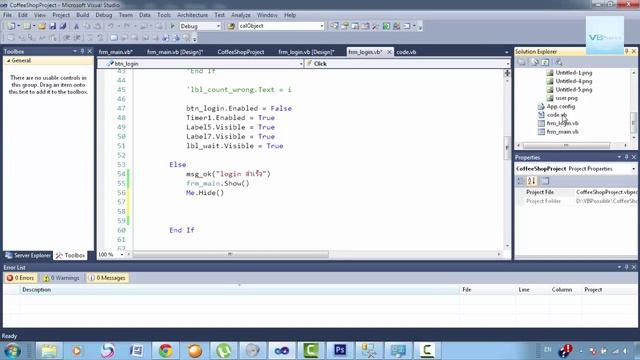
Task: Switch to the frm_main.vb [Design] tab
Action: pos(175,52)
